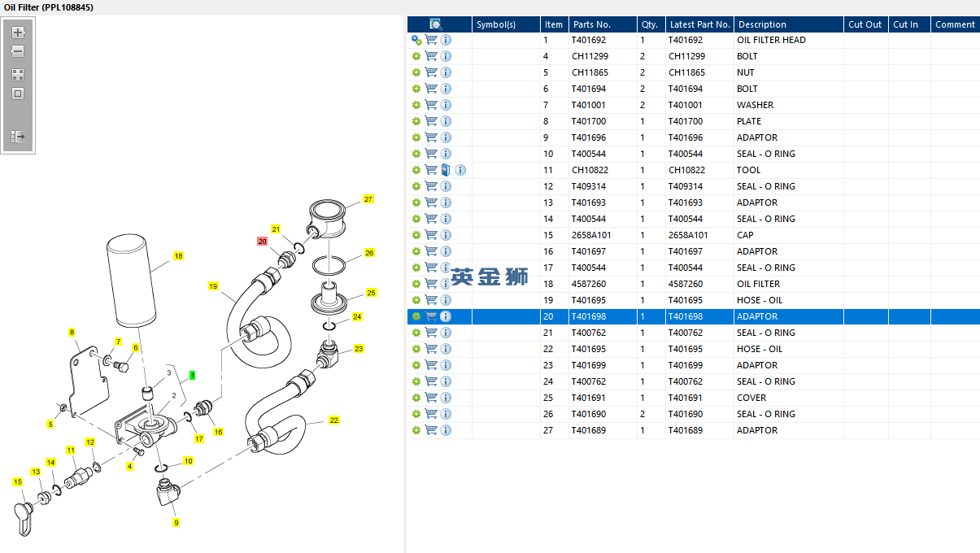
Task: Open the book icon for TOOL CH10822
Action: 446,170
